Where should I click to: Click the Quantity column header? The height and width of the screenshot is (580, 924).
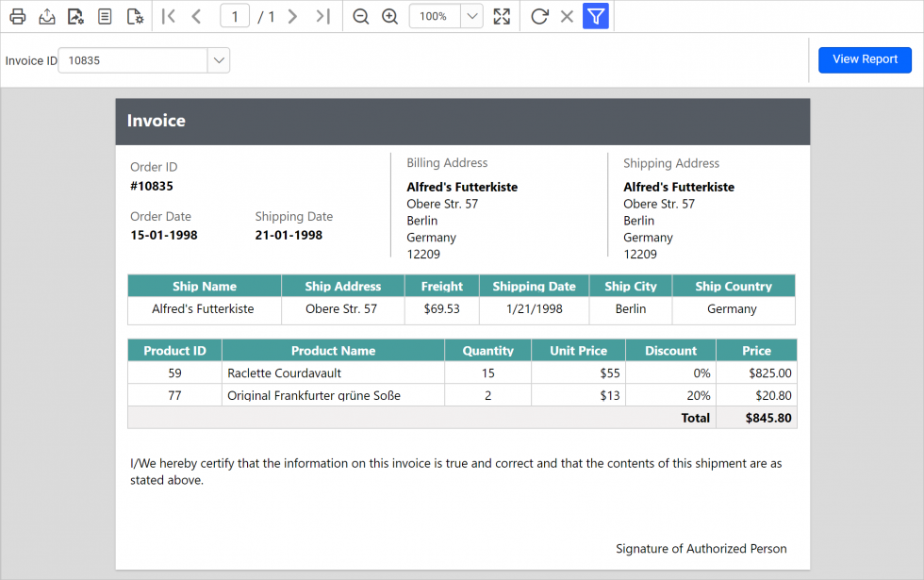pyautogui.click(x=488, y=350)
